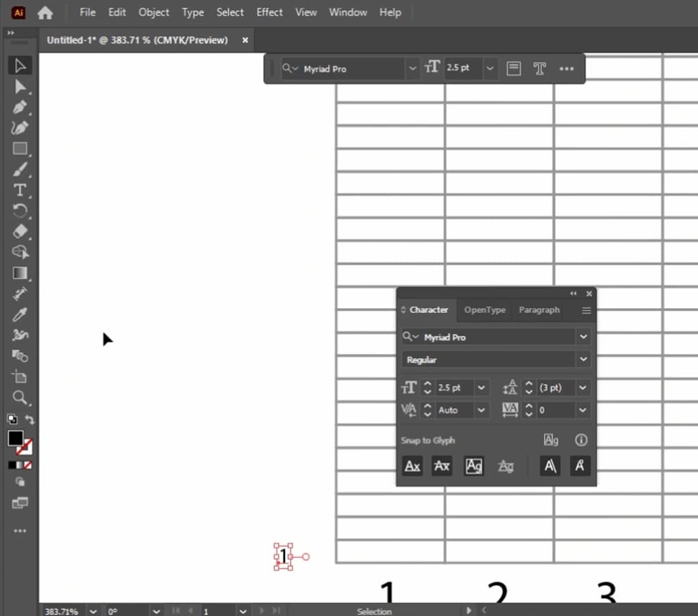Image resolution: width=698 pixels, height=616 pixels.
Task: Activate the Eraser tool
Action: tap(20, 231)
